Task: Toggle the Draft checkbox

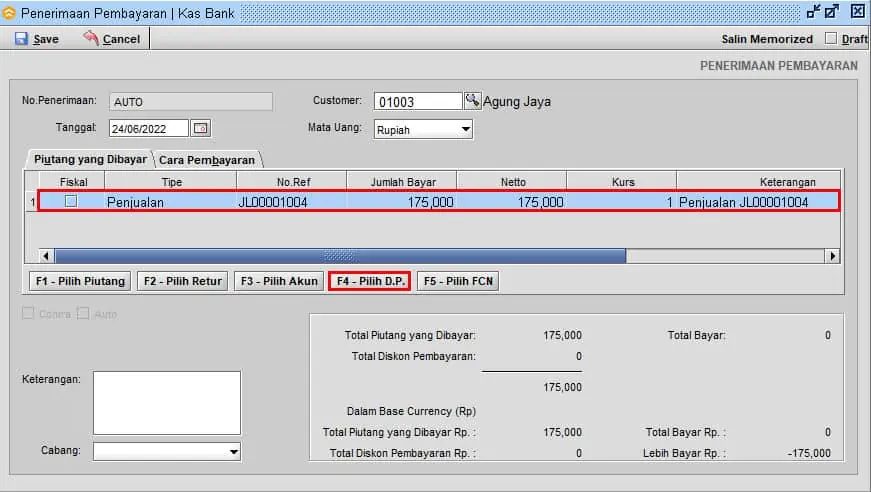Action: click(830, 38)
